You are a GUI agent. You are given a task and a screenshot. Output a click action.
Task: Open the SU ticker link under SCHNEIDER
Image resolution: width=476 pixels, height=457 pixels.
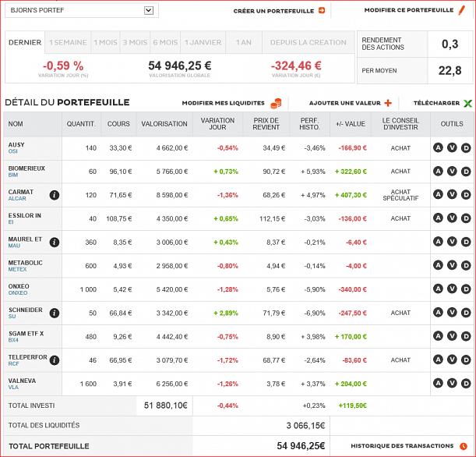[x=12, y=317]
